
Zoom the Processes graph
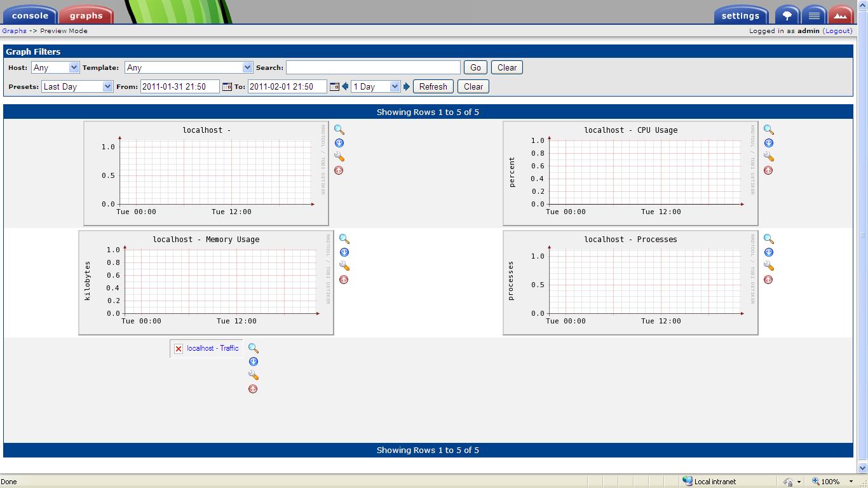tap(769, 239)
